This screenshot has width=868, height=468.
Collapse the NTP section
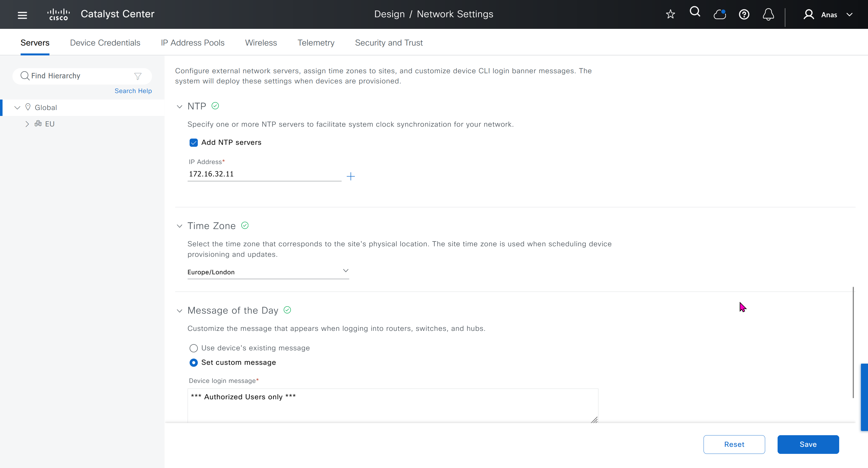179,107
